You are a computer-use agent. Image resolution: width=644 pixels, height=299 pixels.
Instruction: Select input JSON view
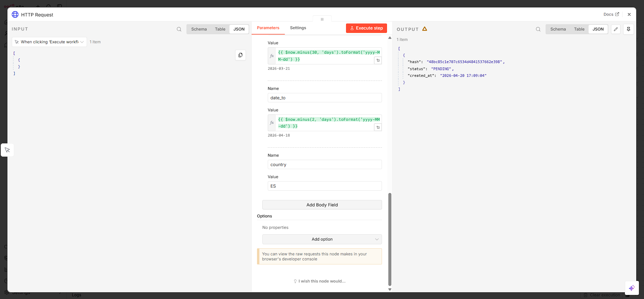(x=239, y=29)
